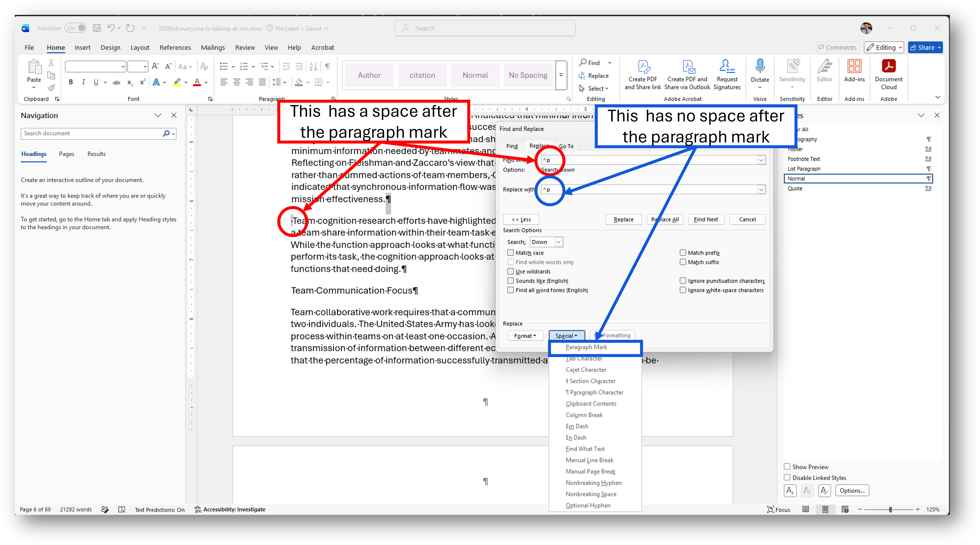Enable Show Preview in Styles pane

coord(787,467)
